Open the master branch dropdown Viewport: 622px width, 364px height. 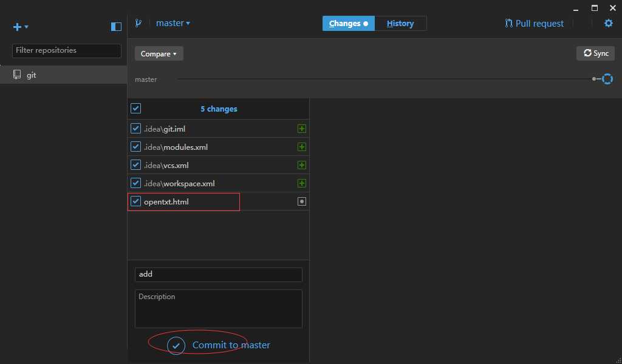173,23
